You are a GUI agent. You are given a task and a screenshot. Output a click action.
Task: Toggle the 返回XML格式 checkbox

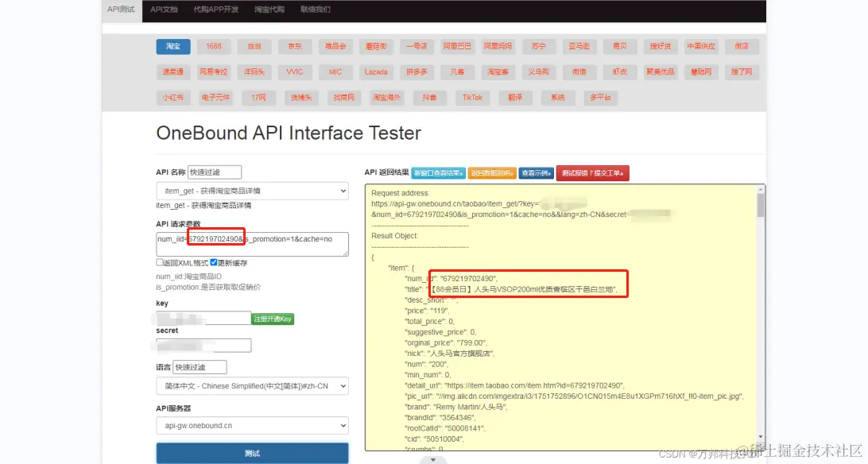click(x=160, y=263)
